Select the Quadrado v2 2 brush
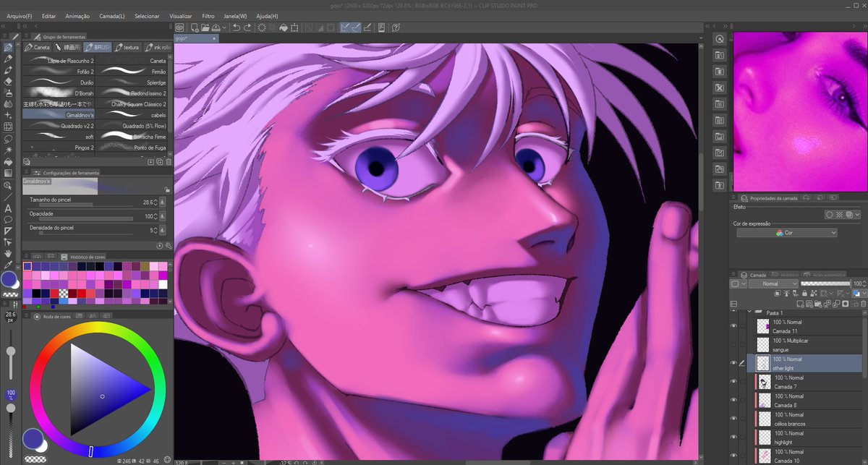The height and width of the screenshot is (465, 868). point(60,125)
